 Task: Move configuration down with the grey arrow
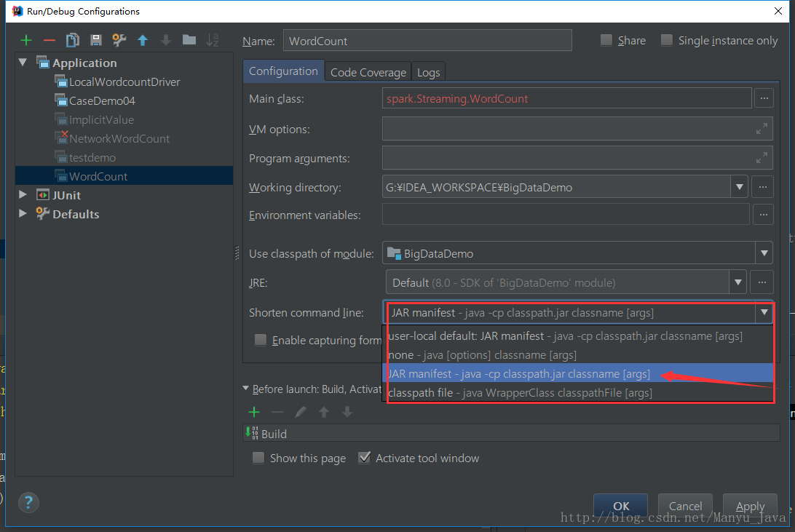tap(166, 40)
